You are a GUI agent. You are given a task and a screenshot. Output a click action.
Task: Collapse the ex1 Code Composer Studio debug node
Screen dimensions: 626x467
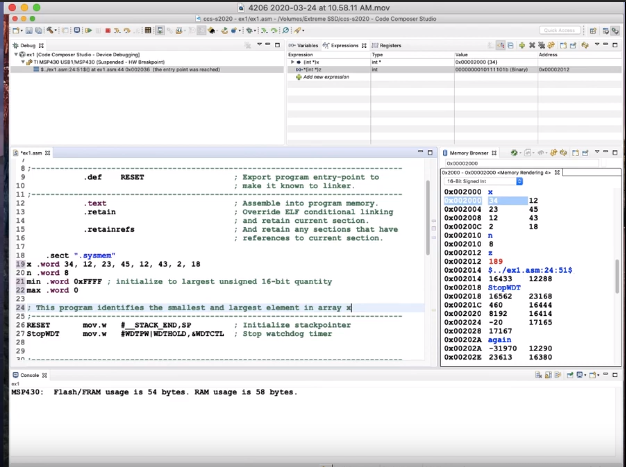pyautogui.click(x=16, y=54)
